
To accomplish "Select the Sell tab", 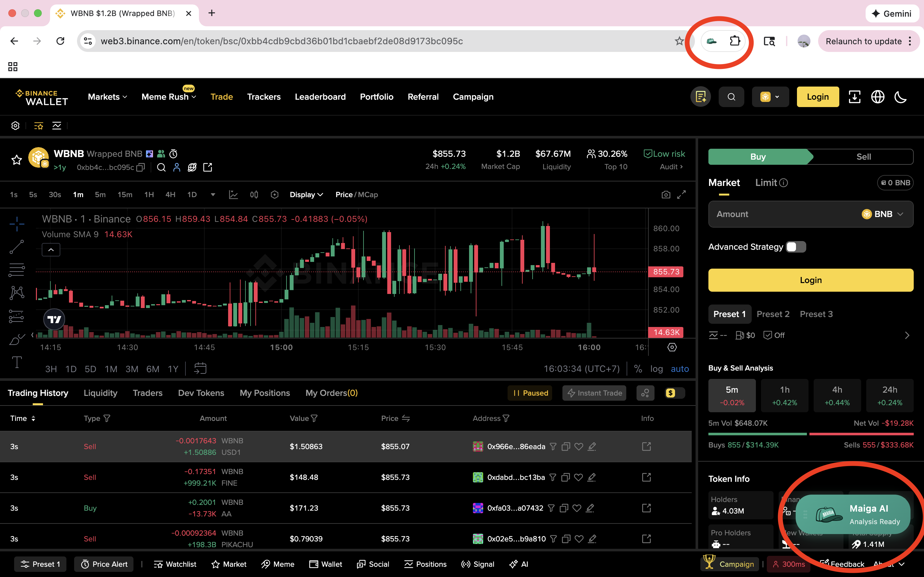I will tap(863, 157).
